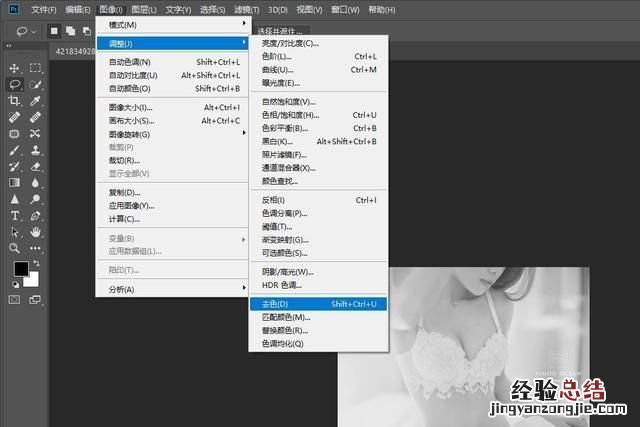The width and height of the screenshot is (640, 427).
Task: Choose 黑白(K) adjustment
Action: tap(318, 142)
